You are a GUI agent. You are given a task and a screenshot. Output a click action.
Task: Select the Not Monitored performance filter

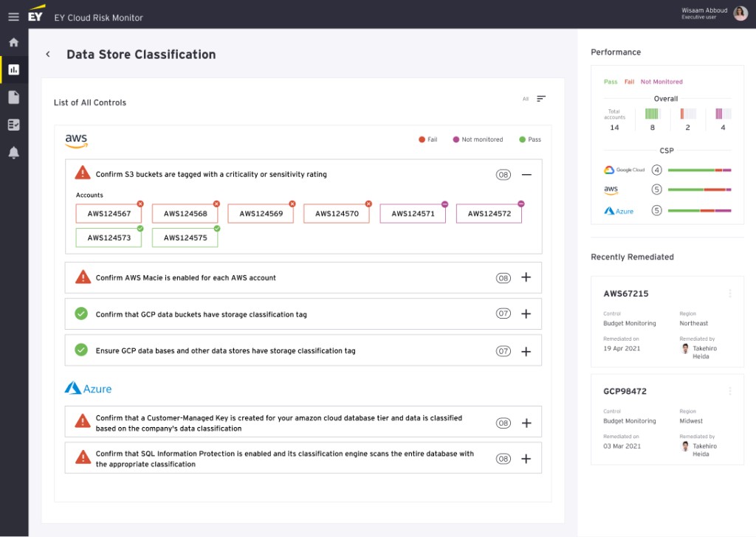[661, 82]
